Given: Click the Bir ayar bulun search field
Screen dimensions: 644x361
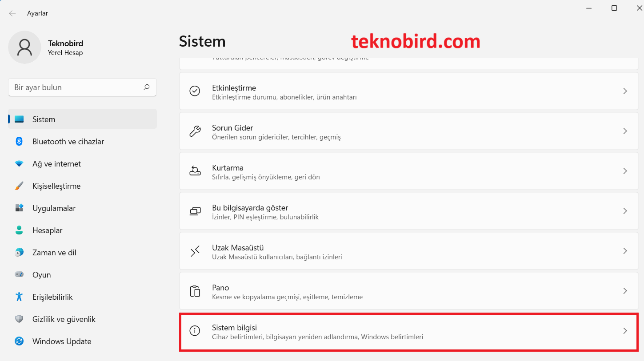Looking at the screenshot, I should click(76, 87).
